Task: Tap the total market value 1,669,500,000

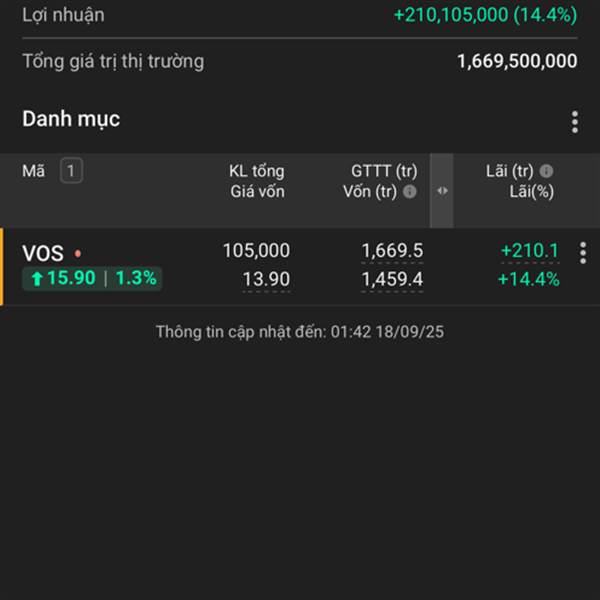Action: click(516, 61)
